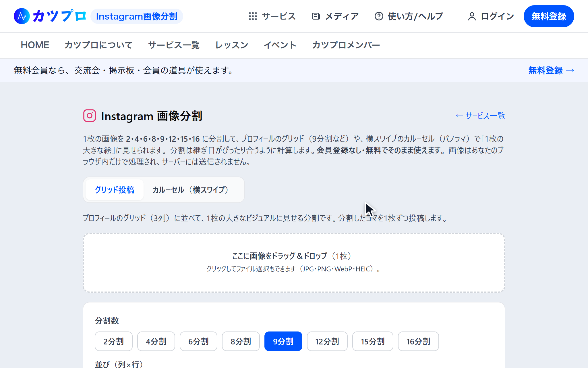Go to HOME in navigation
Screen dimensions: 588x368
pos(35,45)
